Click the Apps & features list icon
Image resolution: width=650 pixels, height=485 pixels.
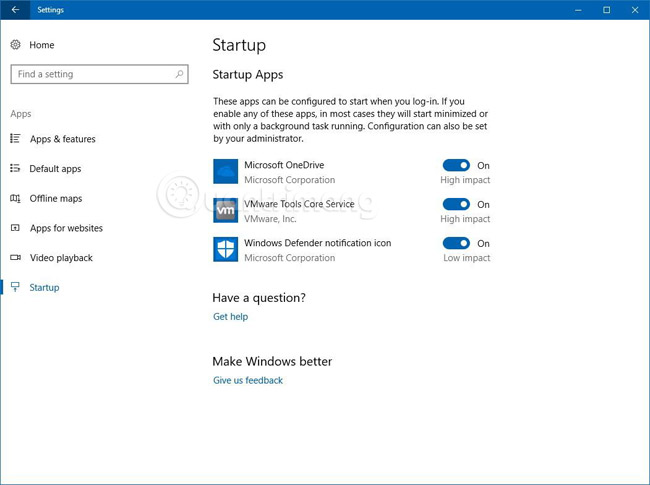pos(15,138)
